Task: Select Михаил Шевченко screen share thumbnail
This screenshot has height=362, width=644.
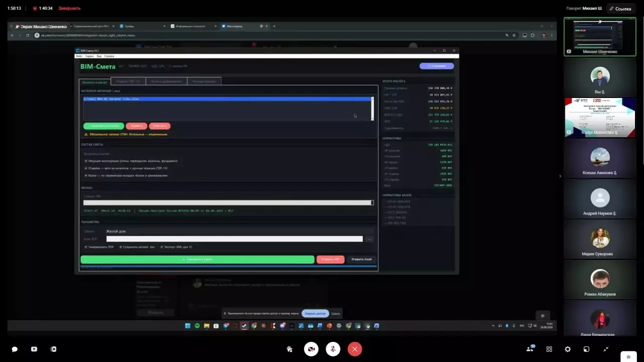Action: tap(599, 36)
